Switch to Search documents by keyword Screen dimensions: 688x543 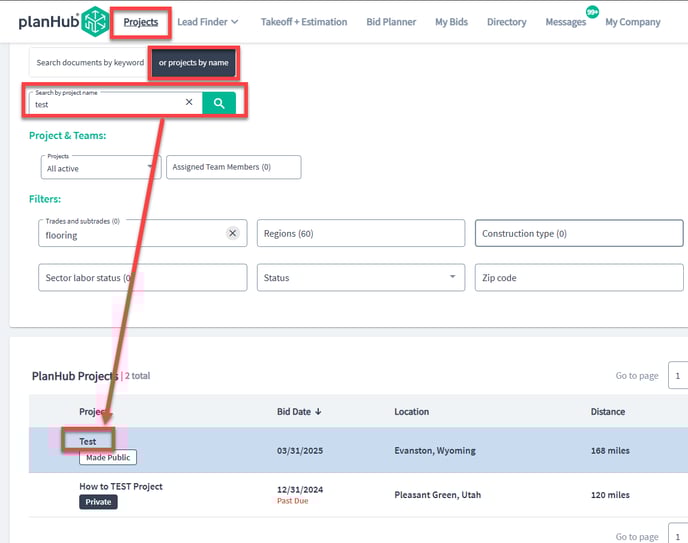point(90,62)
